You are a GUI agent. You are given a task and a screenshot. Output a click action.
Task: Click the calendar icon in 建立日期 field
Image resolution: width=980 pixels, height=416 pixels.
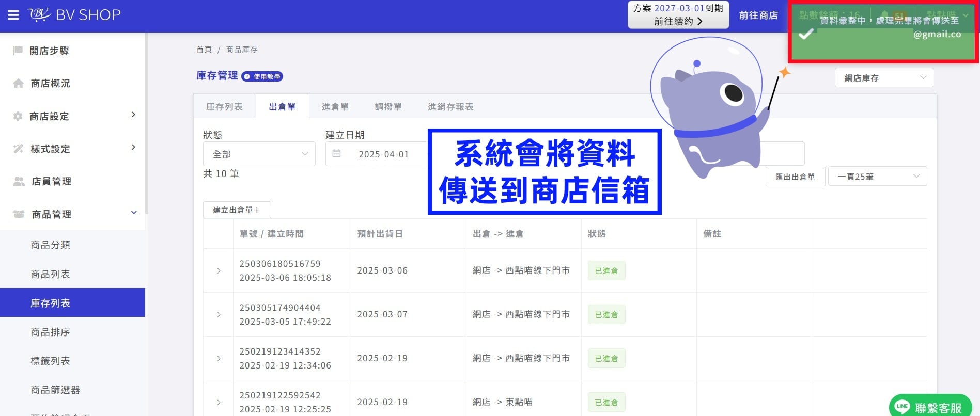coord(336,153)
